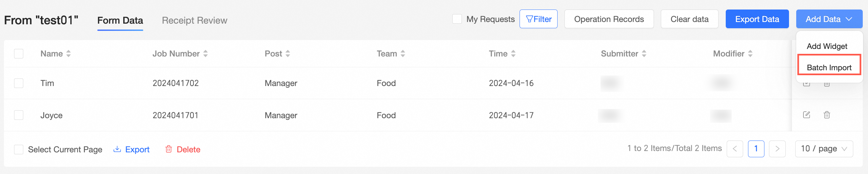Sort by Name column arrows

tap(69, 54)
